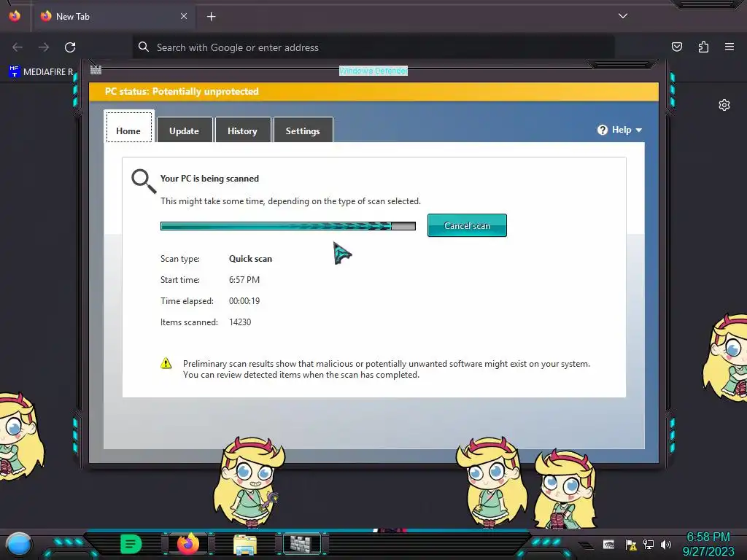747x560 pixels.
Task: Open the Save to Pocket button
Action: pyautogui.click(x=677, y=47)
